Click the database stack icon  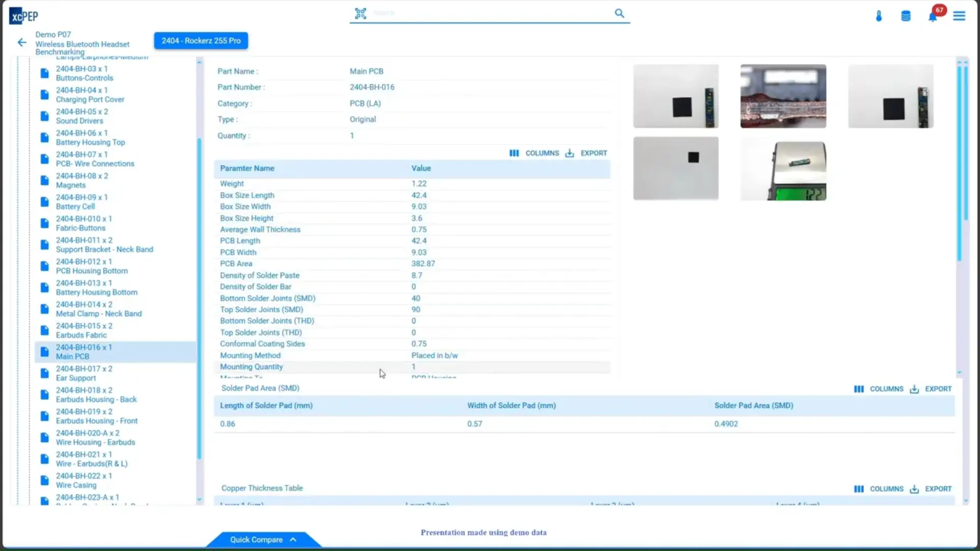[905, 16]
